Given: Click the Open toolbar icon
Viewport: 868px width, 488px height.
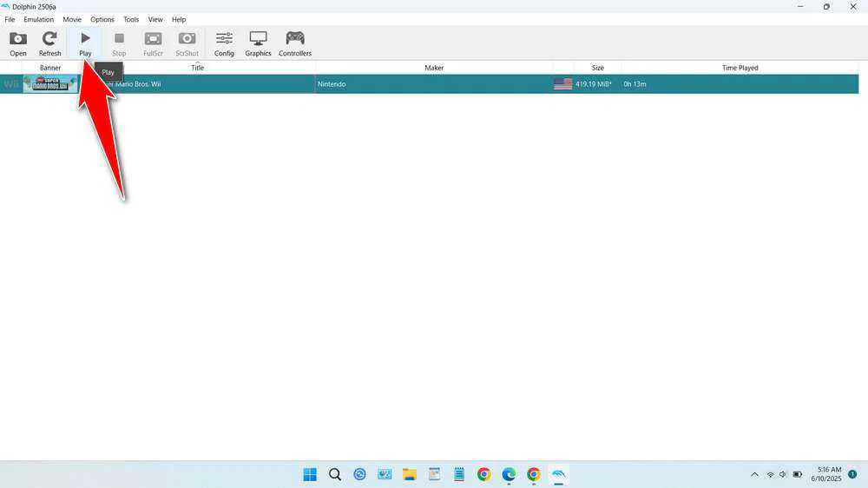Looking at the screenshot, I should 18,43.
